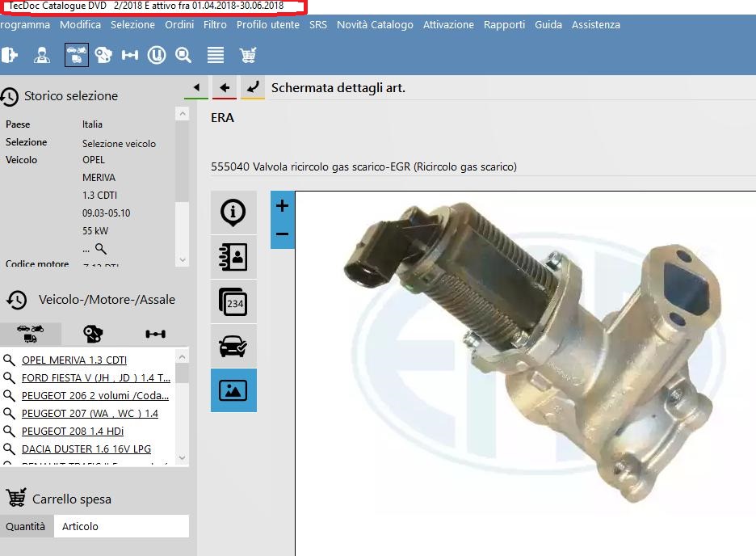Open the Filtro menu
The image size is (756, 556).
(x=215, y=24)
